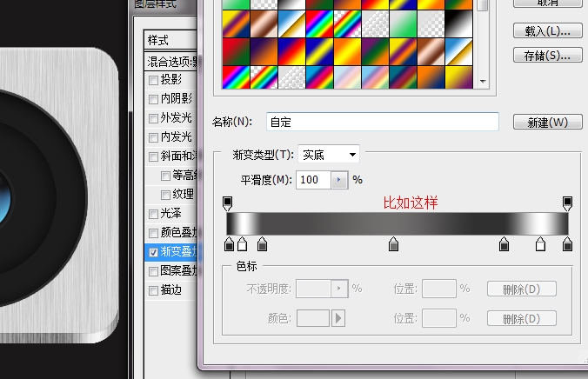Enable the 投影 (Drop Shadow) checkbox
This screenshot has height=379, width=588.
click(154, 80)
